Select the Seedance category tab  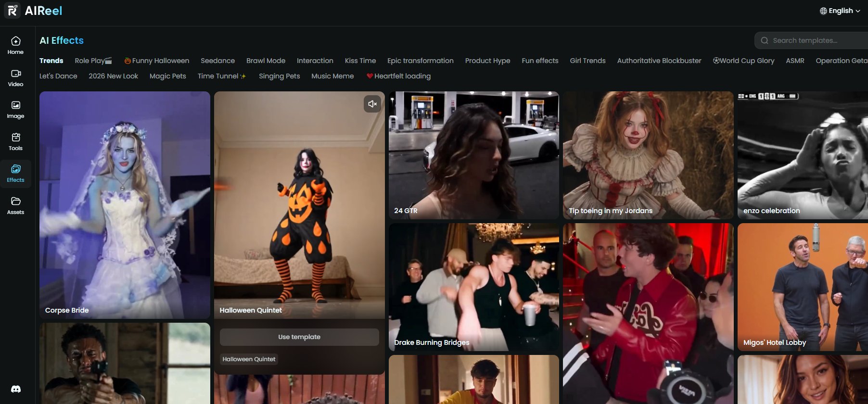(218, 61)
